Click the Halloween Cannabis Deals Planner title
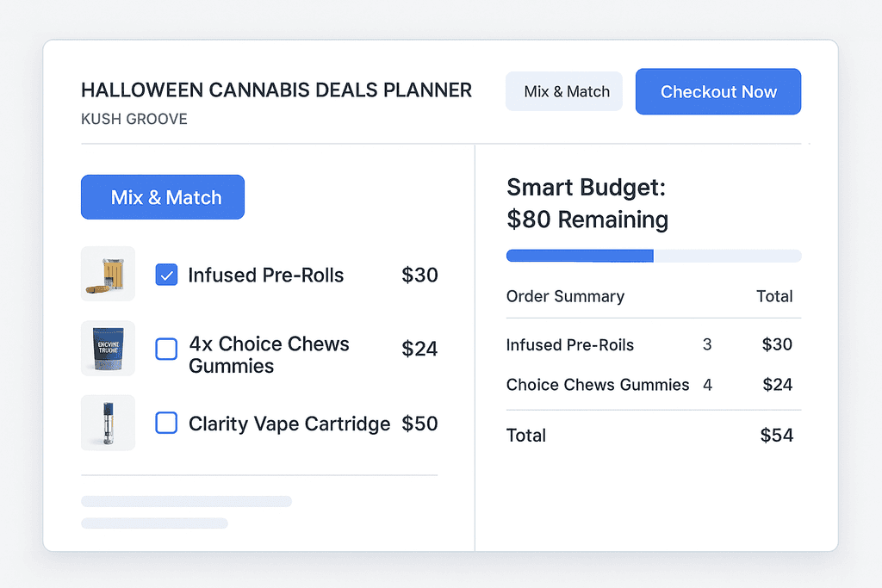This screenshot has width=882, height=588. pyautogui.click(x=276, y=90)
